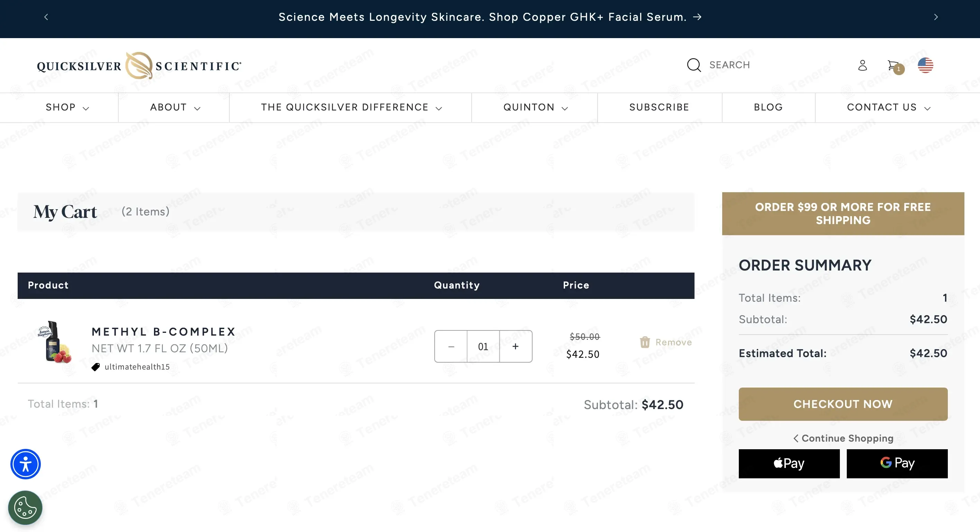
Task: Open the Copper GHK+ Facial Serum announcement
Action: pos(490,17)
